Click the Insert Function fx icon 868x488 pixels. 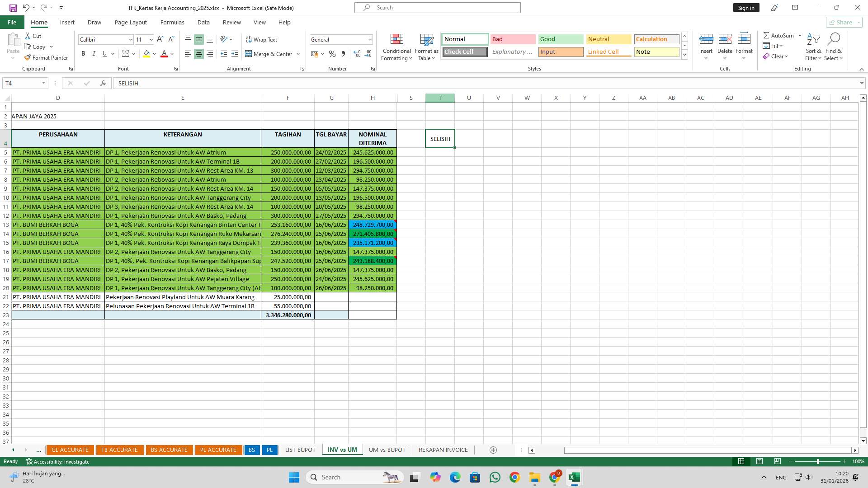point(103,83)
